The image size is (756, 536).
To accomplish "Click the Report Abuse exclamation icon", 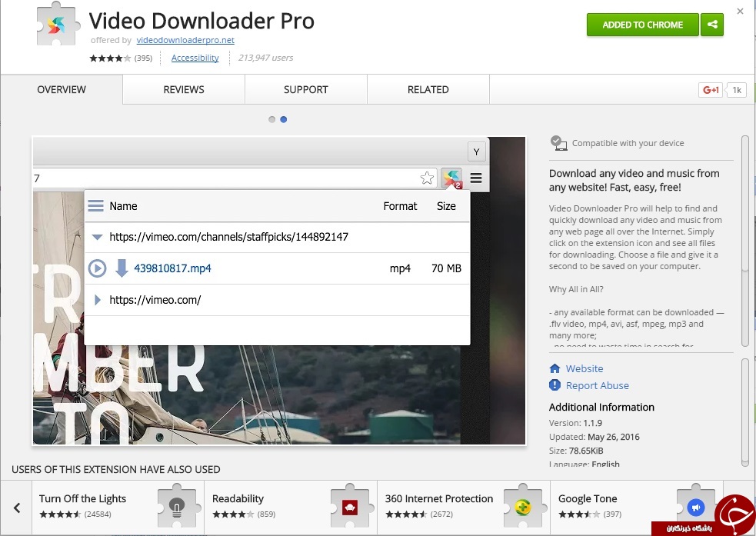I will (x=555, y=385).
